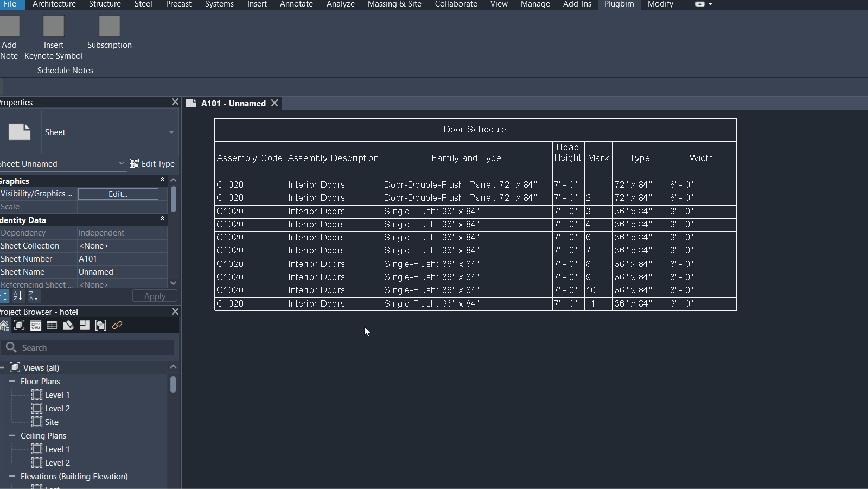
Task: Filter Project Browser by schedules table icon
Action: point(52,325)
